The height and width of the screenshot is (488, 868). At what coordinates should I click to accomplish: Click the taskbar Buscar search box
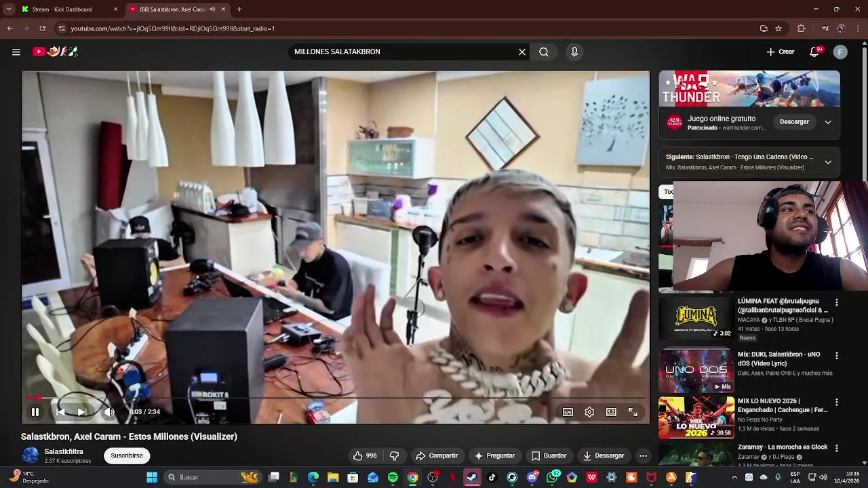tap(214, 477)
